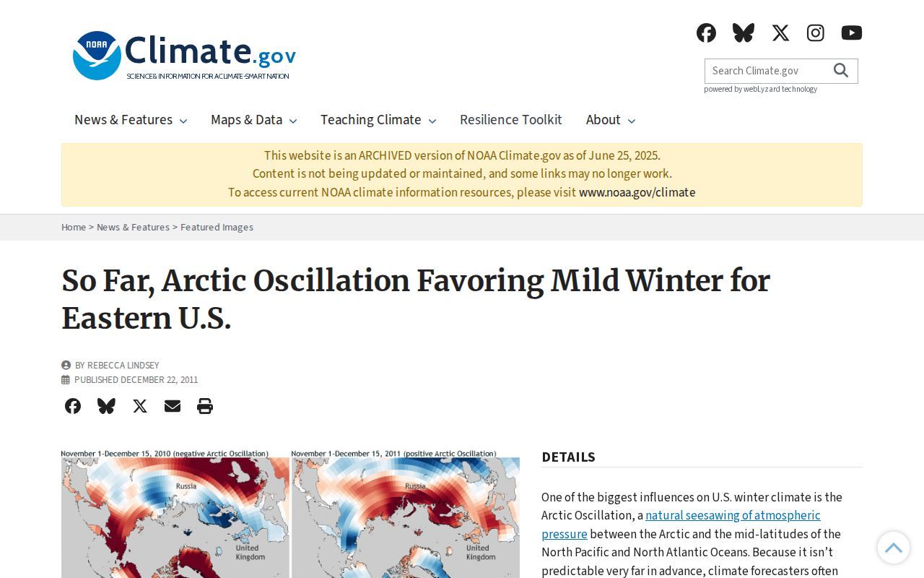Screen dimensions: 924x578
Task: Print article using printer icon
Action: coord(205,406)
